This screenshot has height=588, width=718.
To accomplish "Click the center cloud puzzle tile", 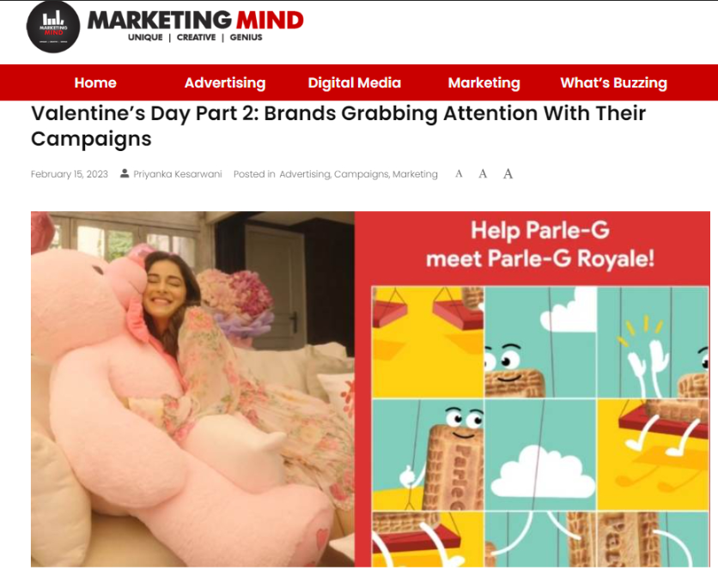I will tap(540, 455).
